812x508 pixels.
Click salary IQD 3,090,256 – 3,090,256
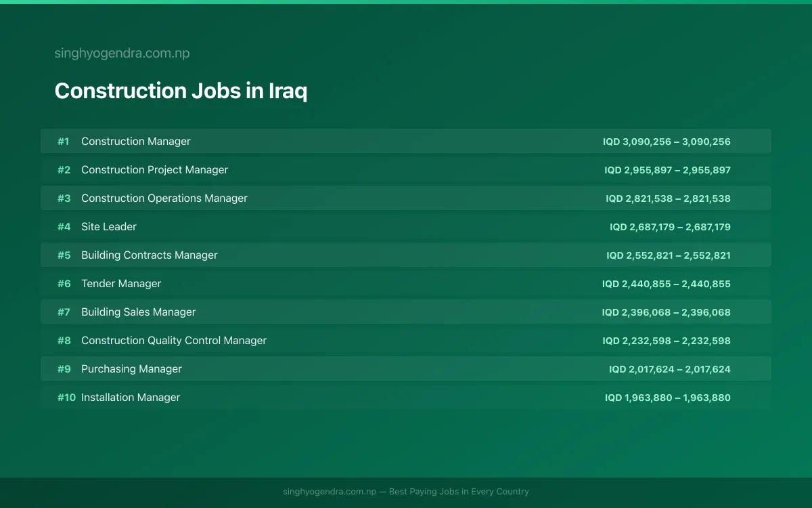point(667,142)
